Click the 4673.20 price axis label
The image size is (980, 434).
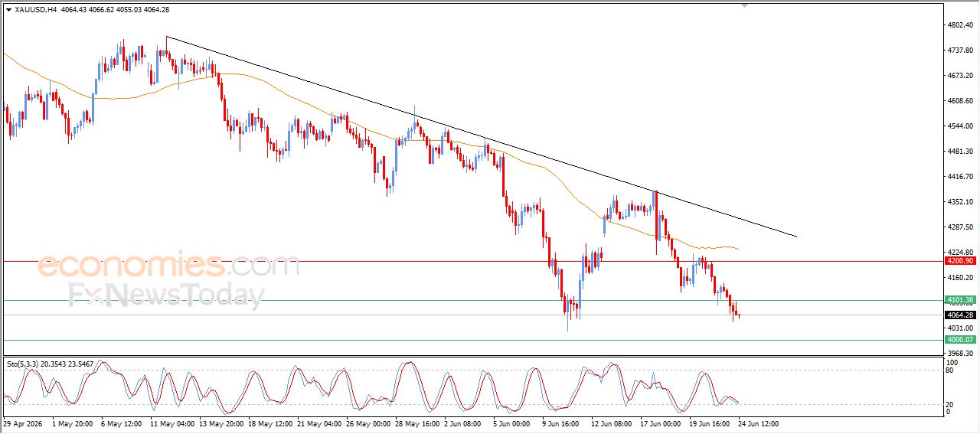pos(962,76)
